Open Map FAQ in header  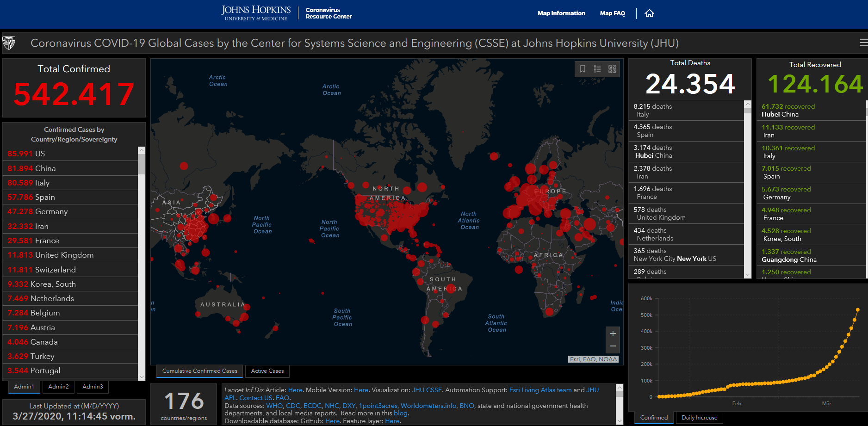coord(612,13)
